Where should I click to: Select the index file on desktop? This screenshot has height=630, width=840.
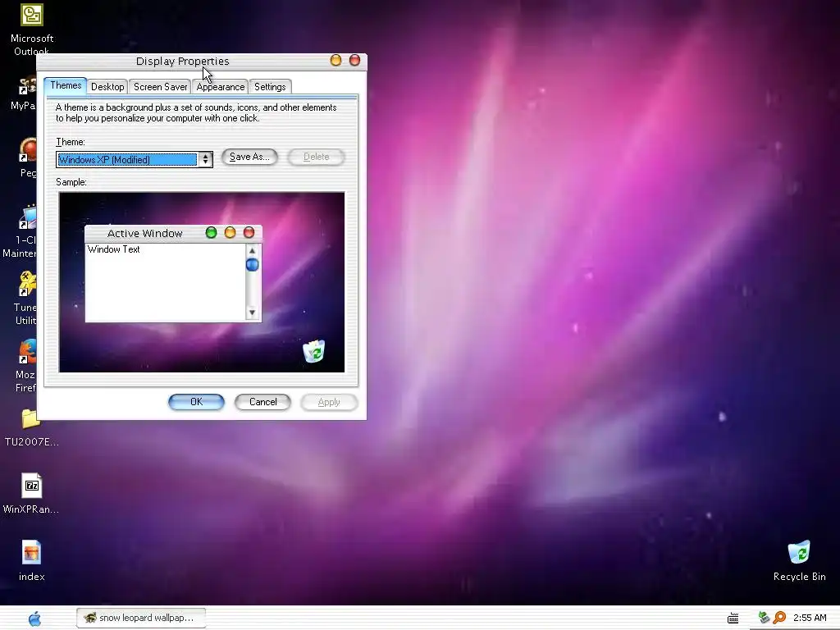(32, 552)
